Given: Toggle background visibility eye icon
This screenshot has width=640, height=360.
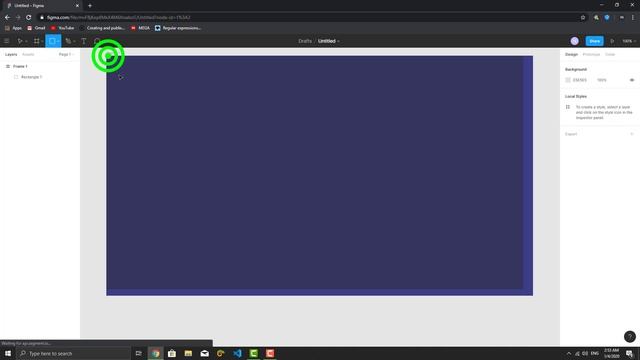Looking at the screenshot, I should (x=632, y=80).
